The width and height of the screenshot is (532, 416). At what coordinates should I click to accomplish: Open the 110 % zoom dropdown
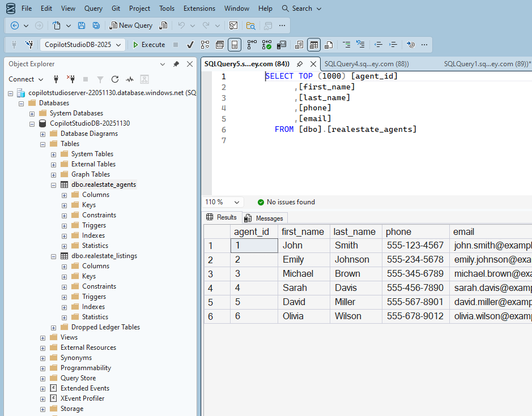[x=237, y=202]
